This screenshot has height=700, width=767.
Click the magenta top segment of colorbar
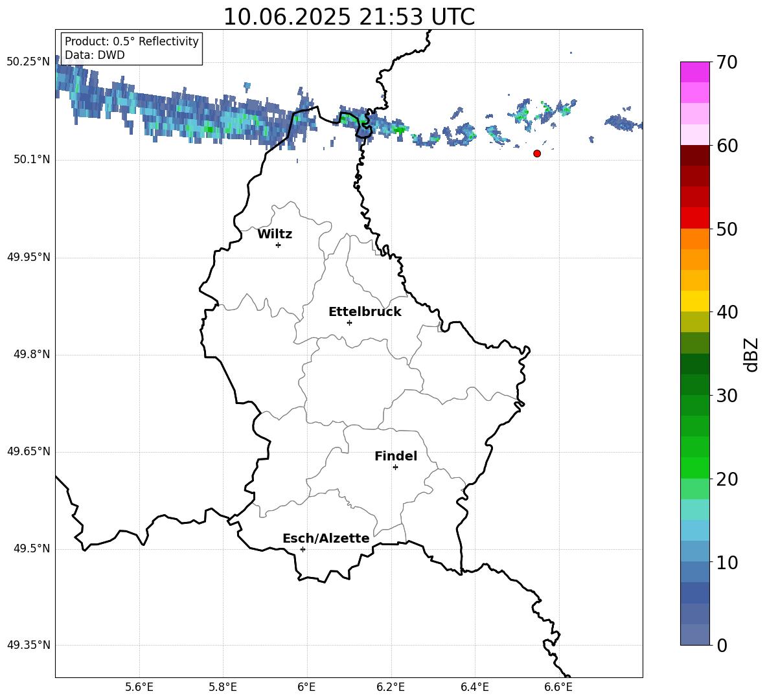(695, 72)
